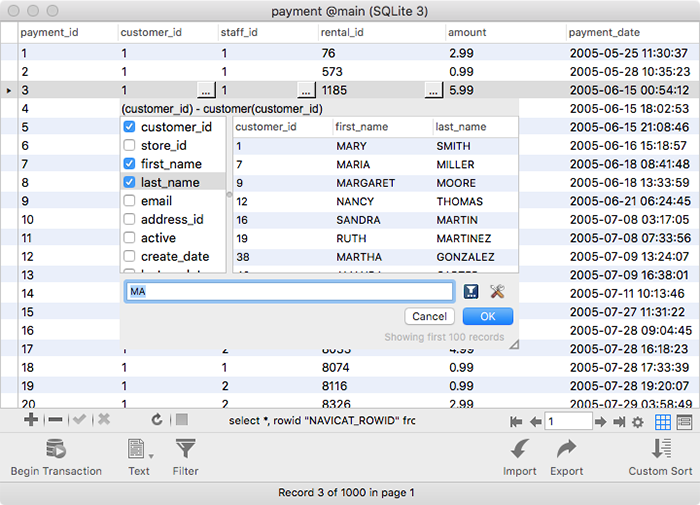Check the address_id column checkbox
700x505 pixels.
129,219
